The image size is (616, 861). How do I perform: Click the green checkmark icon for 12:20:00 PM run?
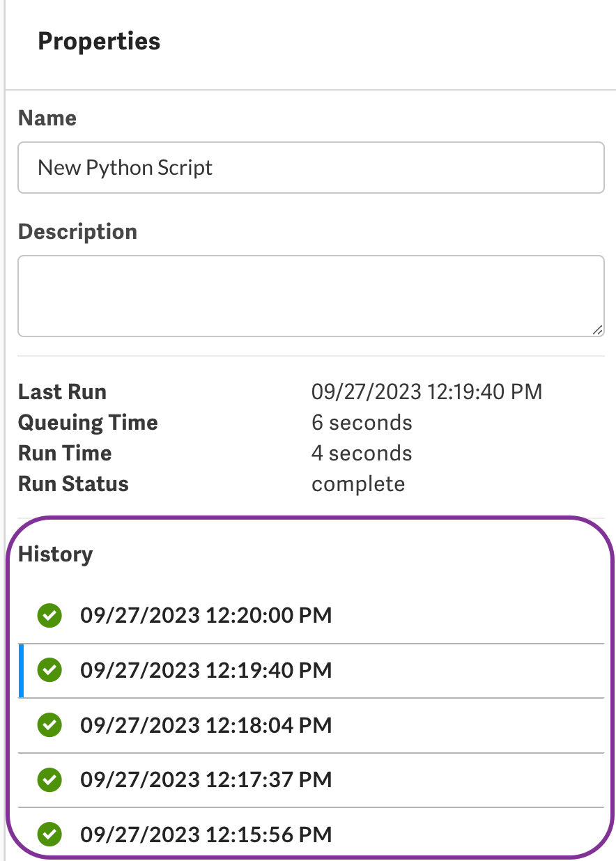pos(49,616)
